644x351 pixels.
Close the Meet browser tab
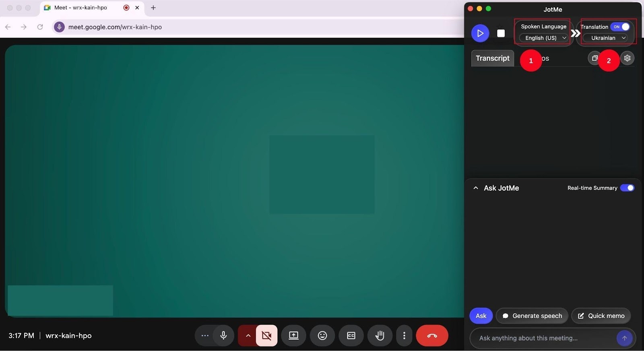tap(137, 8)
